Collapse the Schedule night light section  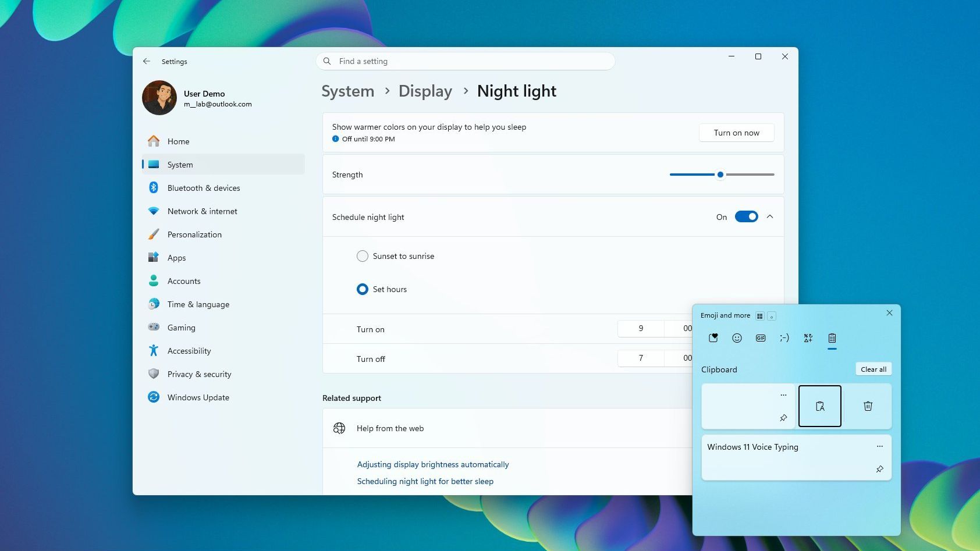coord(770,216)
